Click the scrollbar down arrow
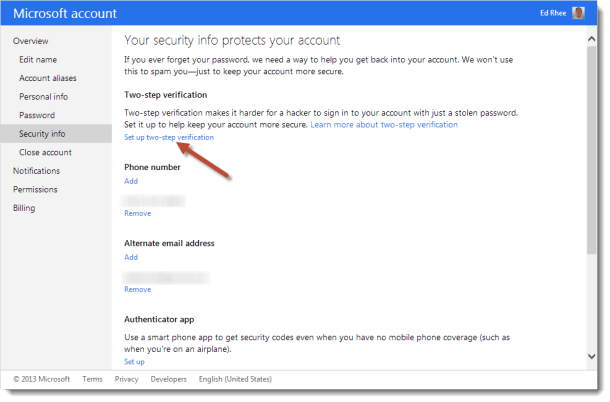Screen dimensions: 610x402 coord(591,356)
